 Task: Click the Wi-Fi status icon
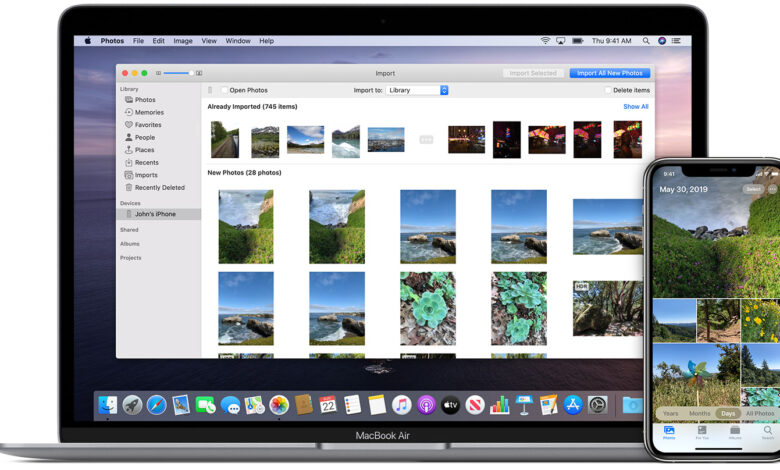pos(545,41)
